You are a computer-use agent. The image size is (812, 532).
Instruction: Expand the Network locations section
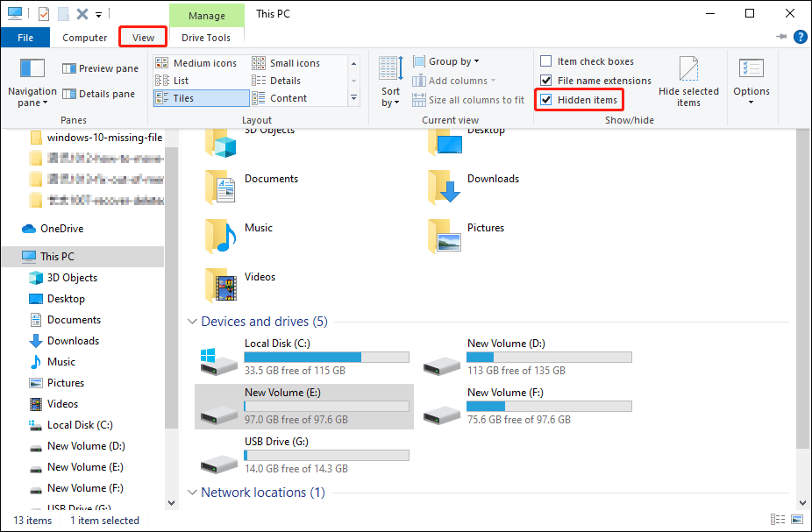tap(192, 493)
